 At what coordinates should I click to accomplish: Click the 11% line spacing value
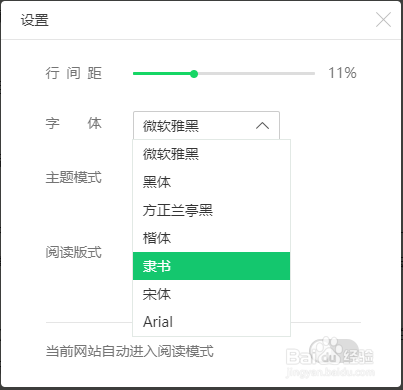pyautogui.click(x=342, y=73)
